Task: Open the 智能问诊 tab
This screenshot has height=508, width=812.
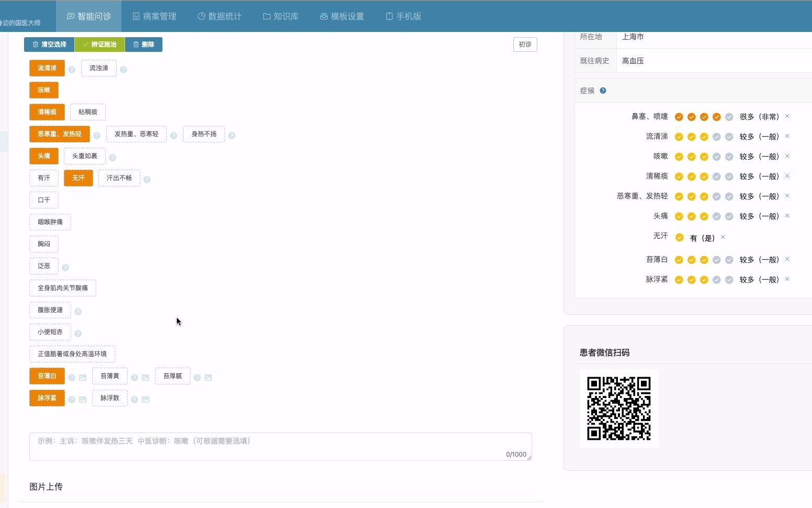Action: [x=89, y=16]
